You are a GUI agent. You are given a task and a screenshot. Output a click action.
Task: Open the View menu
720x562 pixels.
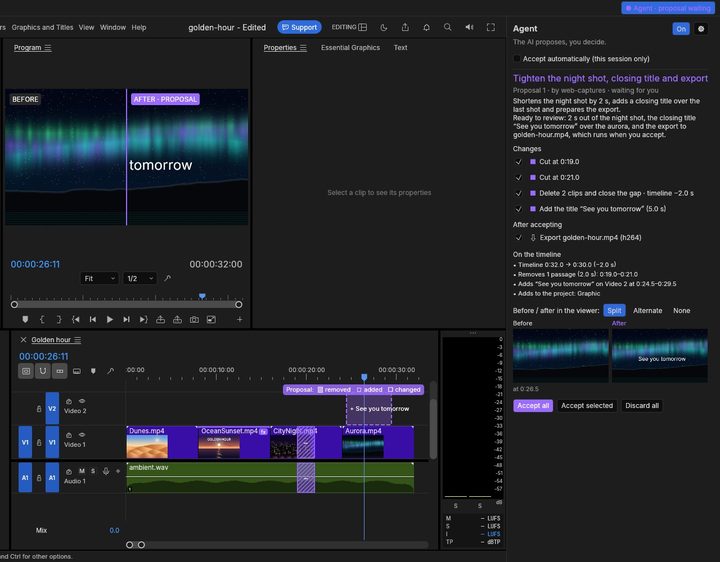pos(86,28)
